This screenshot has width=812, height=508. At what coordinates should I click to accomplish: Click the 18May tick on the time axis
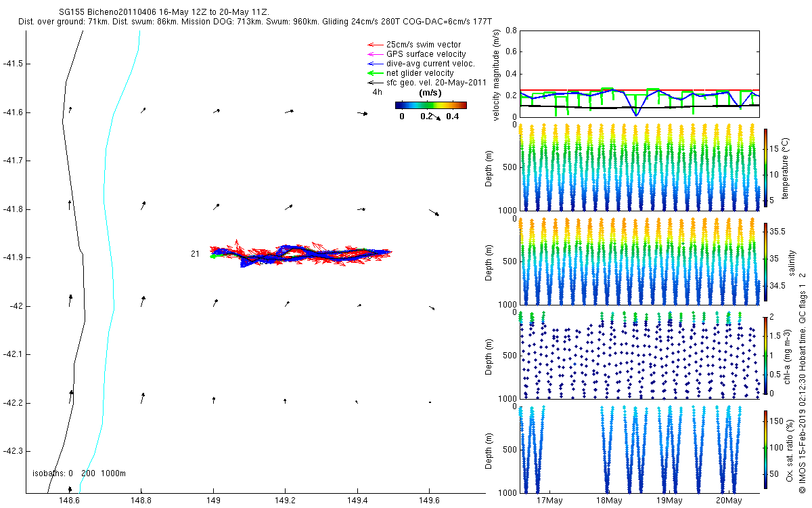click(608, 501)
